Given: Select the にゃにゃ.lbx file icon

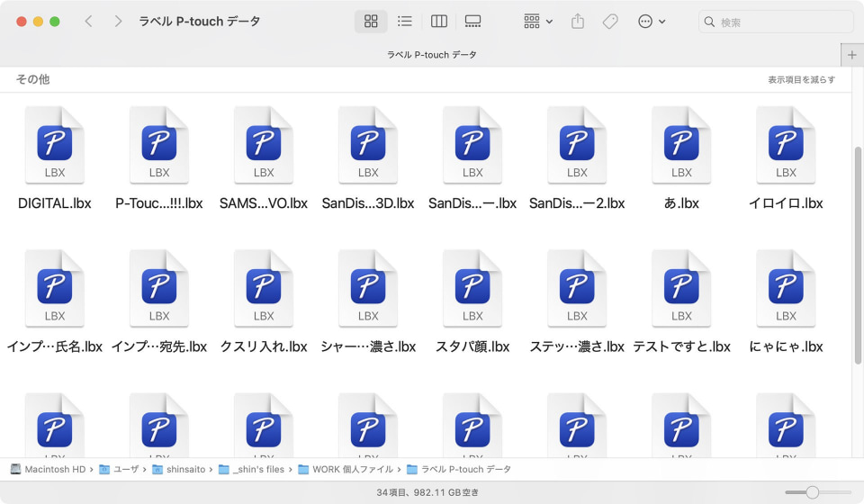Looking at the screenshot, I should 786,288.
